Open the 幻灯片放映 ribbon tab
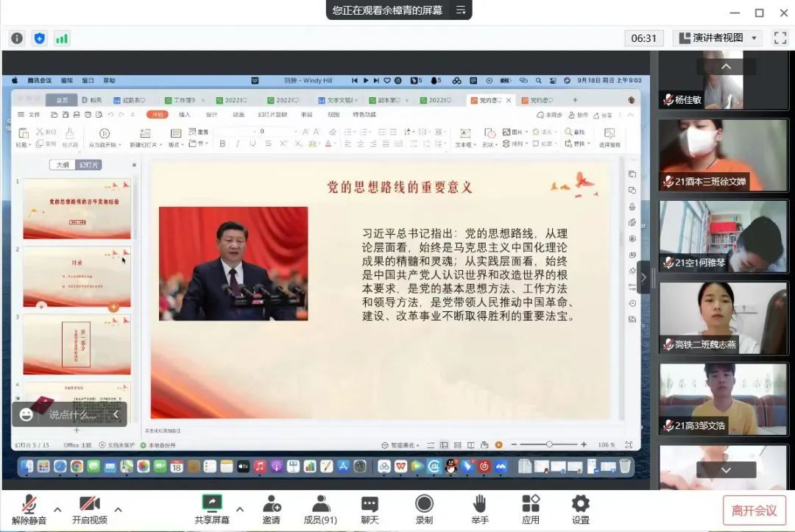Screen dimensions: 795x532 pos(272,115)
